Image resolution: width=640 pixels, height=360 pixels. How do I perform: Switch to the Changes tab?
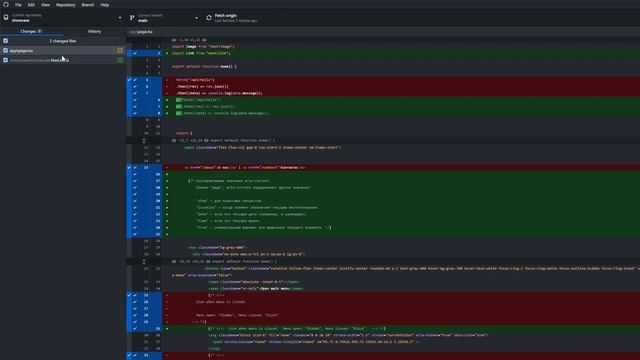pos(31,31)
